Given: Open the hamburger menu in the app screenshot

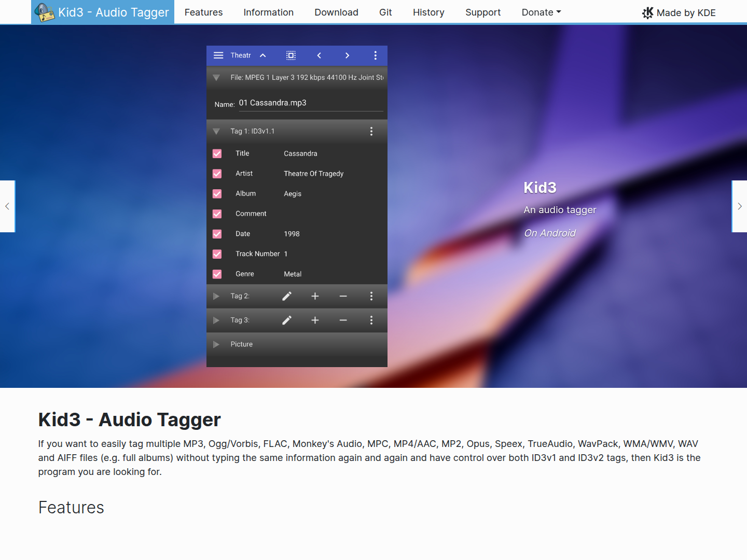Looking at the screenshot, I should pos(218,55).
